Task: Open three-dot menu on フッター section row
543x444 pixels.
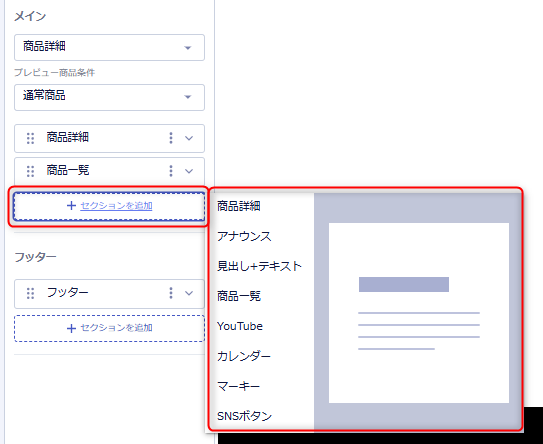Action: [x=171, y=293]
